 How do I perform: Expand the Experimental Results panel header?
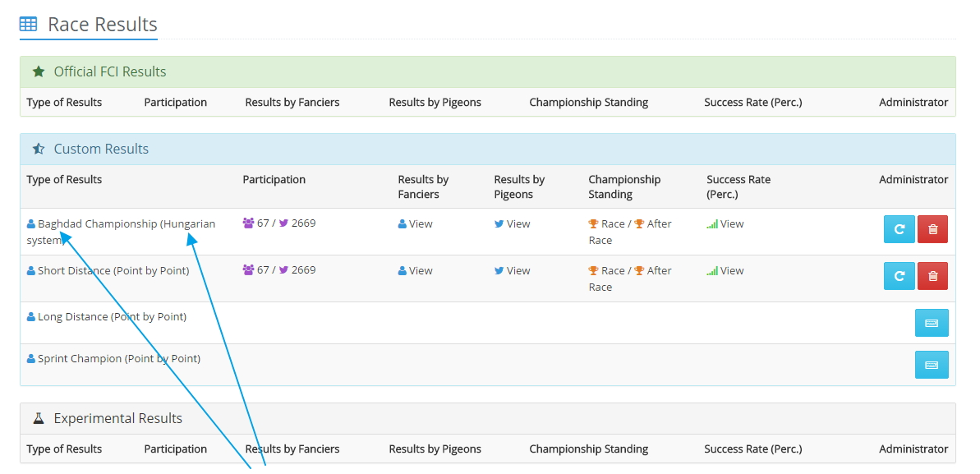pyautogui.click(x=117, y=418)
